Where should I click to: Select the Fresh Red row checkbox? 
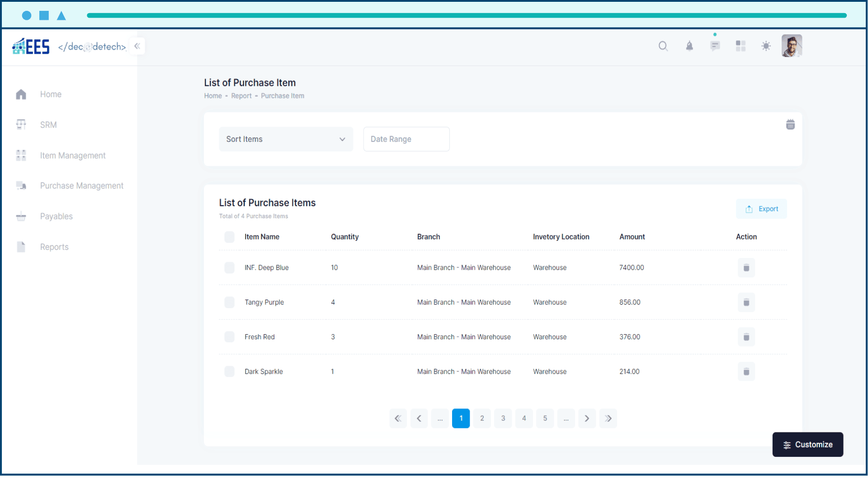click(230, 337)
